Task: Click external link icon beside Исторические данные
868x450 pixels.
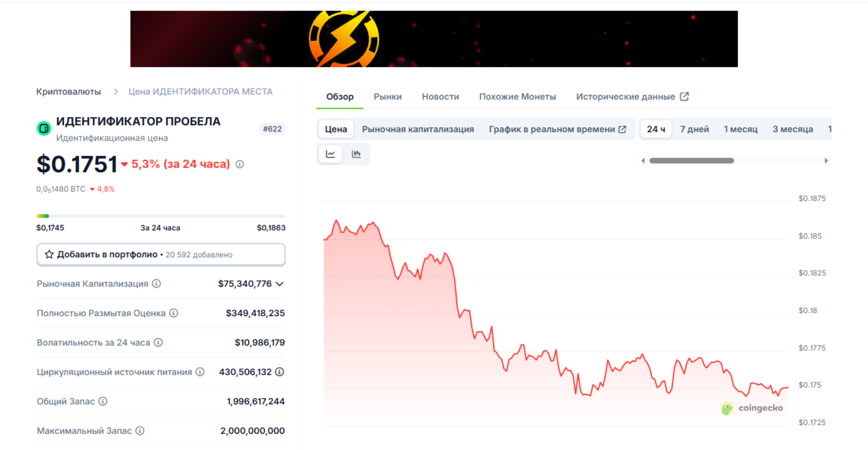Action: pyautogui.click(x=685, y=96)
